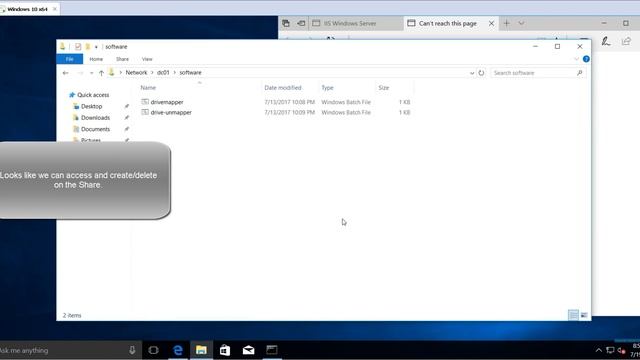
Task: Open Command Prompt from the taskbar
Action: pos(272,350)
